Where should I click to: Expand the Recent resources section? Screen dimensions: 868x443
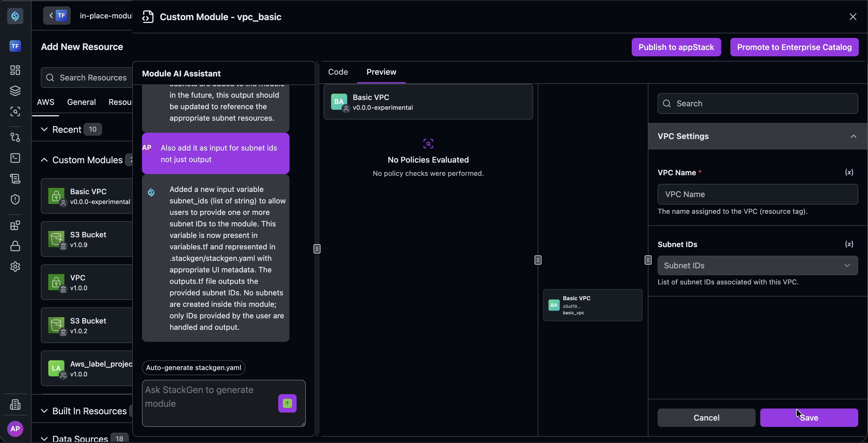coord(44,129)
